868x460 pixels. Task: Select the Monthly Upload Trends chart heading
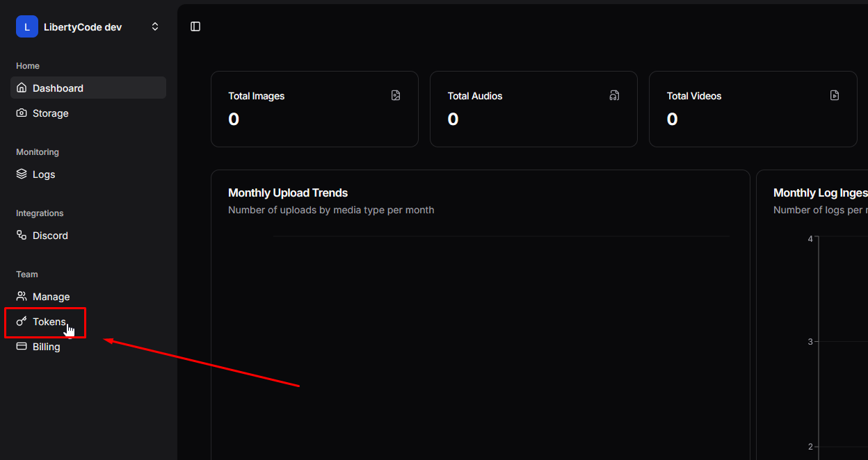(288, 193)
